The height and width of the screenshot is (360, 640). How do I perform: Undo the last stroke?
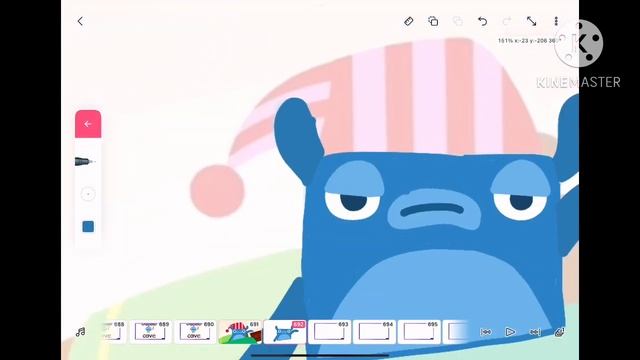click(482, 21)
